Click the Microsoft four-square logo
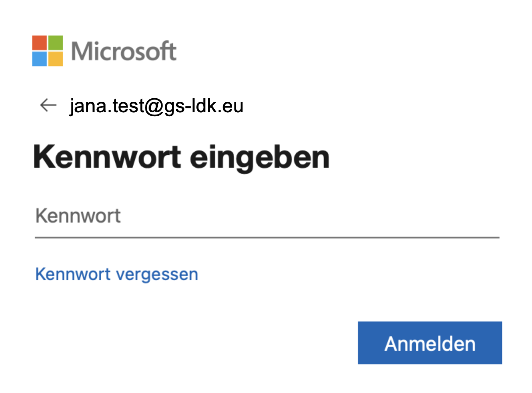 [47, 51]
